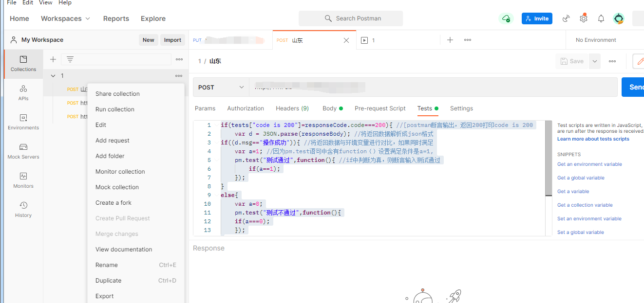Expand the Save button dropdown arrow
The image size is (644, 303).
point(594,61)
